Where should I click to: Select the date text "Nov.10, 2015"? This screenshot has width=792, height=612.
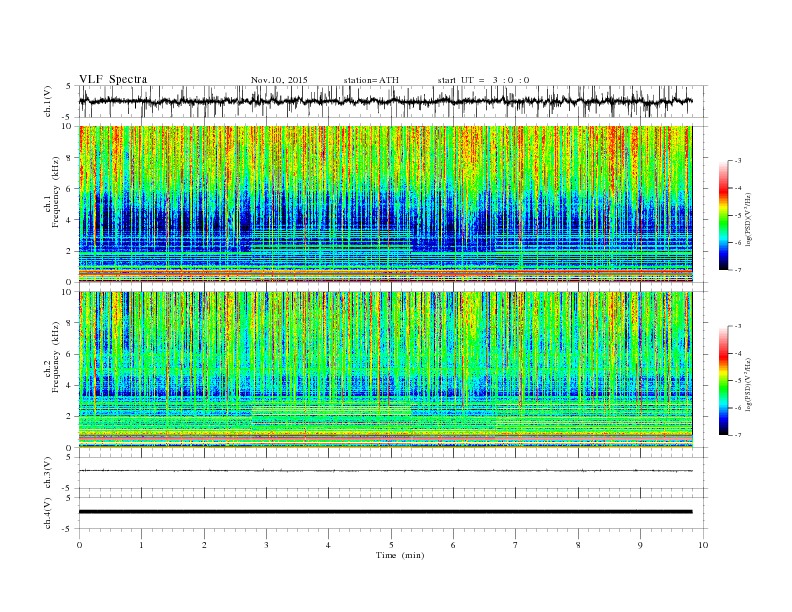(x=279, y=80)
